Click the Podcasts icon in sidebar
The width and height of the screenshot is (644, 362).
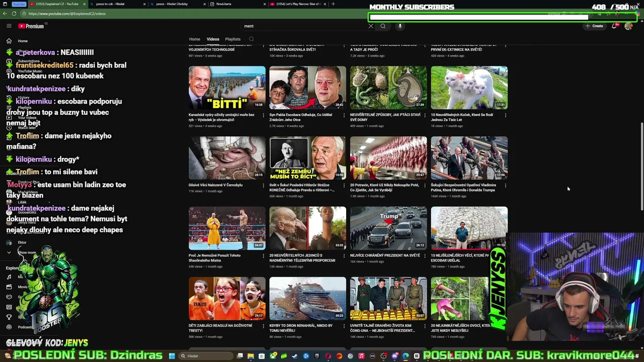tap(9, 327)
